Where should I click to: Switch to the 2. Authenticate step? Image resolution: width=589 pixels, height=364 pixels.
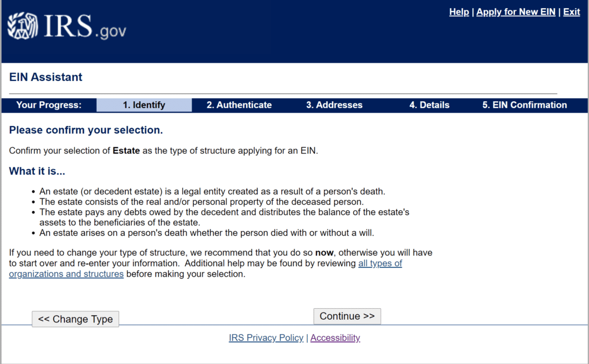(239, 105)
